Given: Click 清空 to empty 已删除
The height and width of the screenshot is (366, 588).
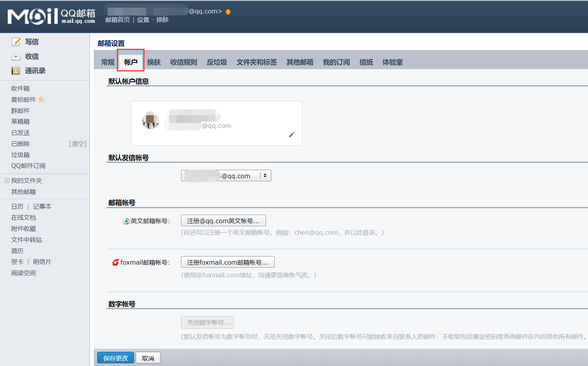Looking at the screenshot, I should pos(78,144).
